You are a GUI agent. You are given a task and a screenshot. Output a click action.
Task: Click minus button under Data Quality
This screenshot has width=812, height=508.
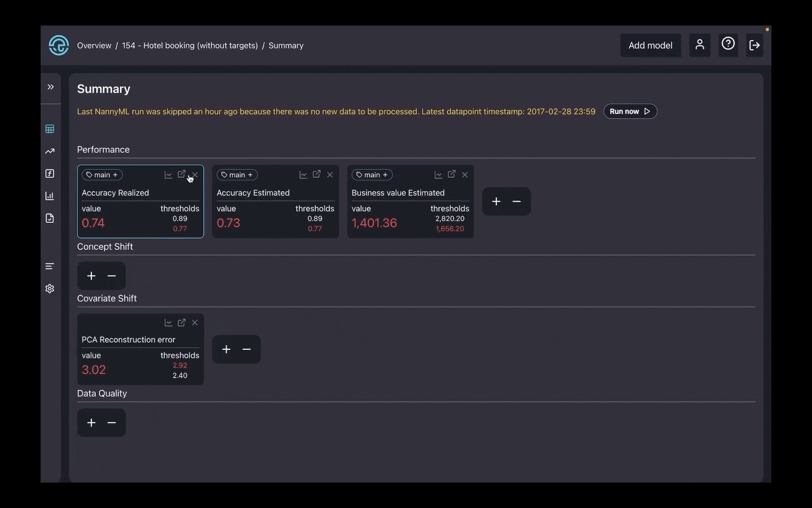(x=112, y=423)
